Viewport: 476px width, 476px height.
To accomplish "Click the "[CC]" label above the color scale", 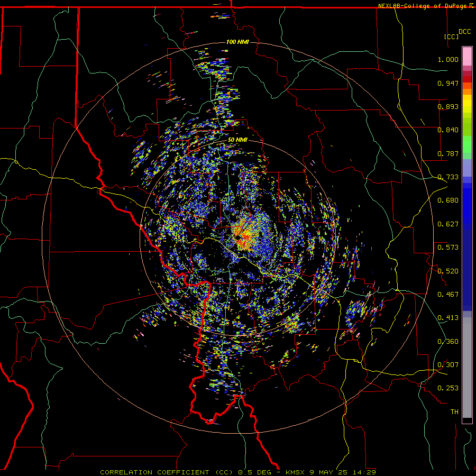I will pos(451,36).
